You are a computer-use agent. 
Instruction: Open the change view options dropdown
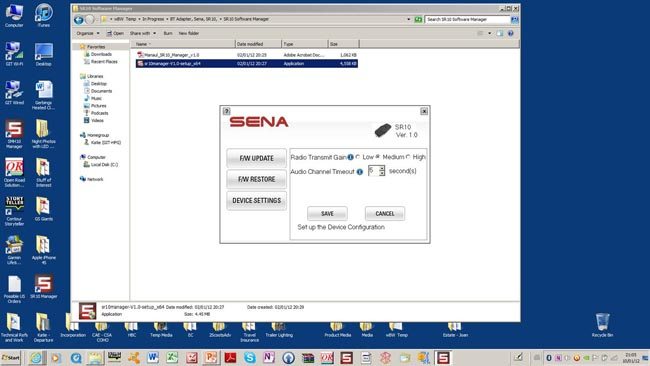[490, 33]
